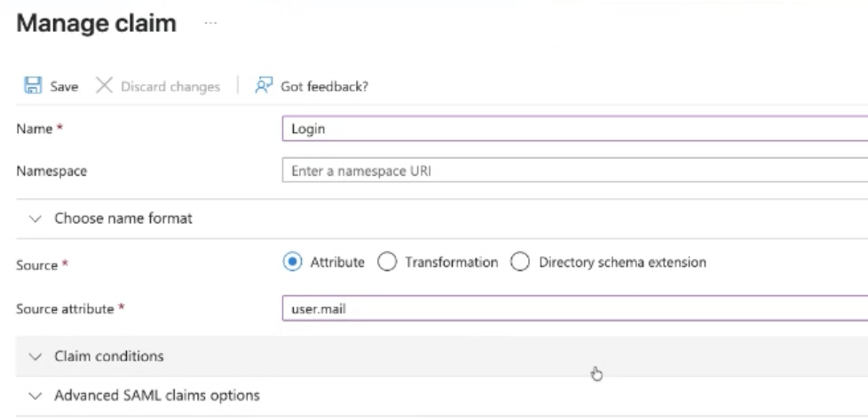Click the chevron icon beside Choose name format
This screenshot has height=419, width=868.
tap(35, 218)
